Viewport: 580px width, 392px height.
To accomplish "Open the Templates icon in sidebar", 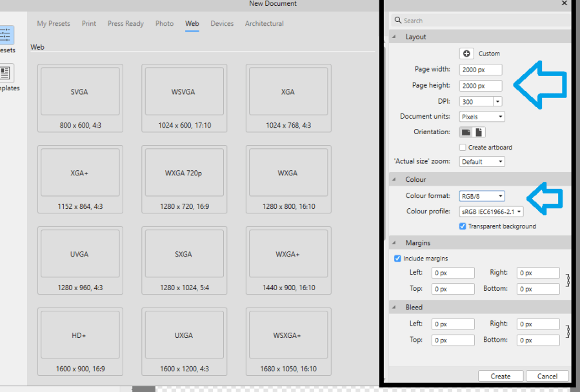I will click(x=5, y=73).
